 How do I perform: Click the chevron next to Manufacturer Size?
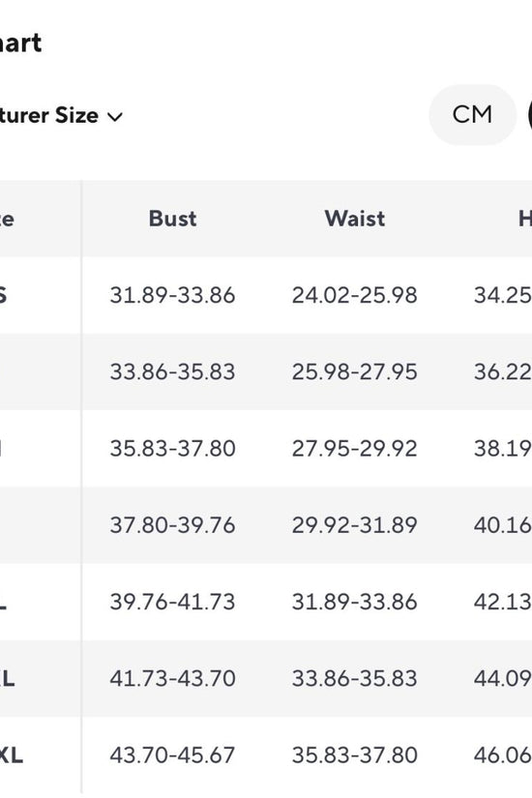(115, 117)
